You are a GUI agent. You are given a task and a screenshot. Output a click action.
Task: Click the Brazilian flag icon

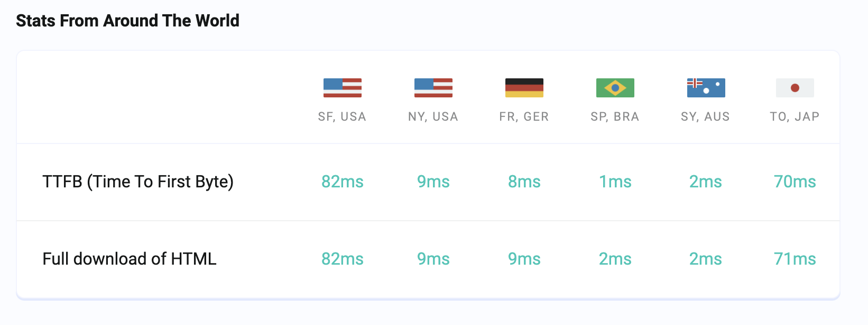point(615,88)
